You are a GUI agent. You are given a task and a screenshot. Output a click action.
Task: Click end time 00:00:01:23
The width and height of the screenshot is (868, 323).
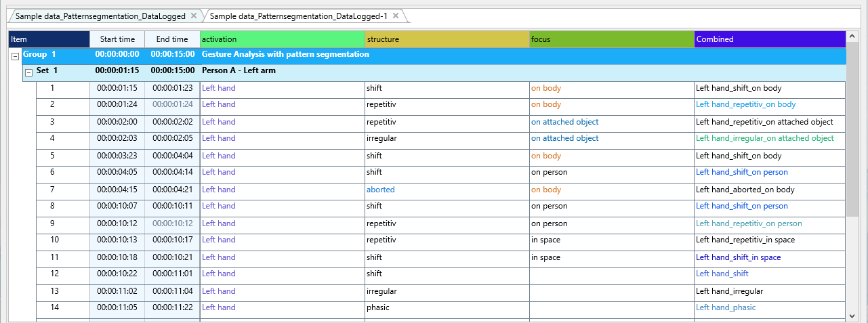(173, 88)
